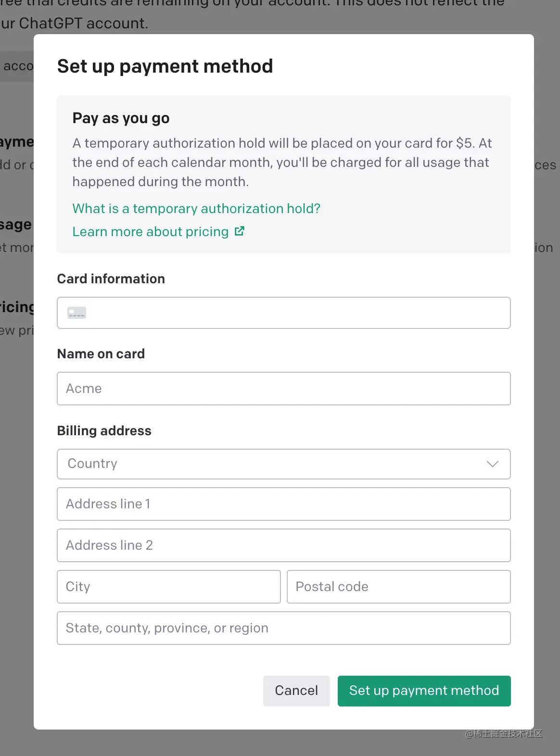Select the Address line 1 field
This screenshot has height=756, width=560.
(x=283, y=504)
